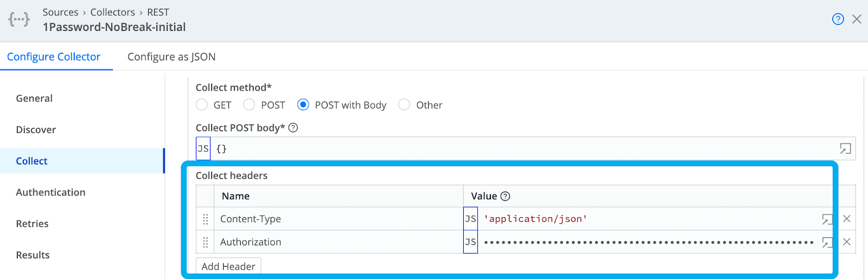This screenshot has height=279, width=868.
Task: Go to the Discover section
Action: click(36, 130)
